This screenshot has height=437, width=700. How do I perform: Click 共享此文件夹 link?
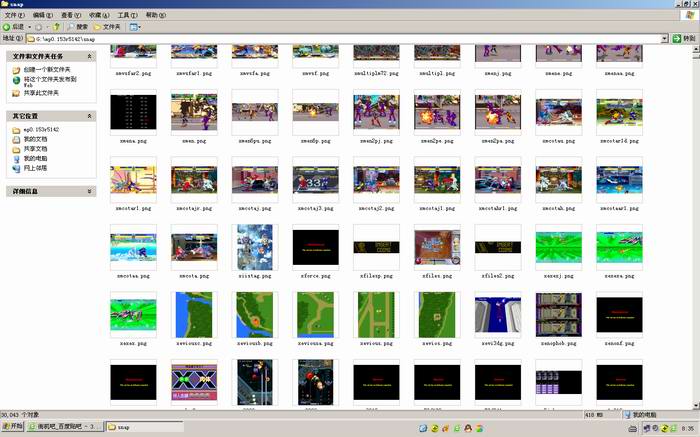coord(41,93)
